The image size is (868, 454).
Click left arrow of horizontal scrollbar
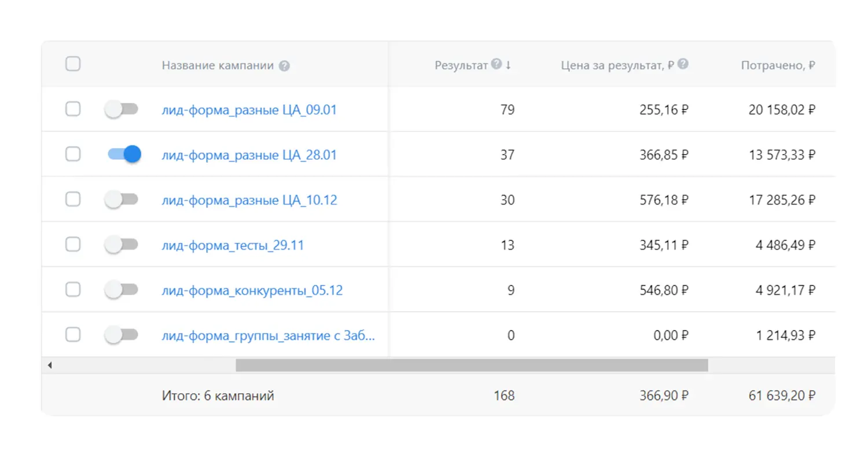tap(50, 365)
